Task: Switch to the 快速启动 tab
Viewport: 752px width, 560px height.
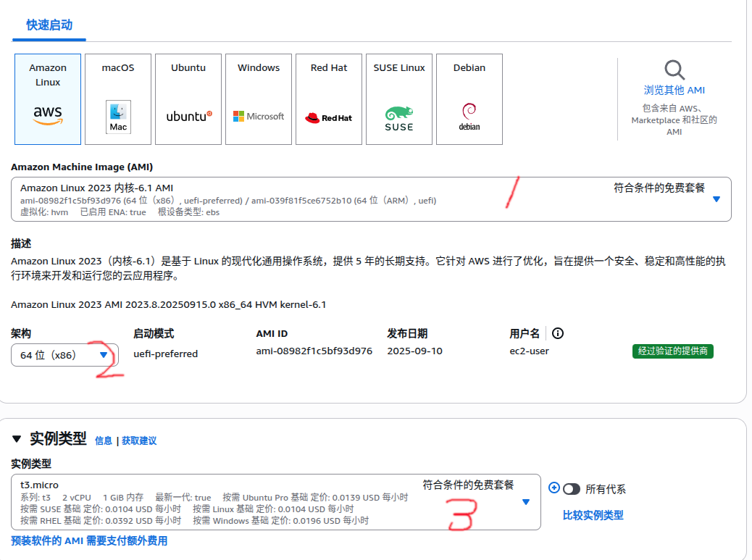Action: click(49, 25)
